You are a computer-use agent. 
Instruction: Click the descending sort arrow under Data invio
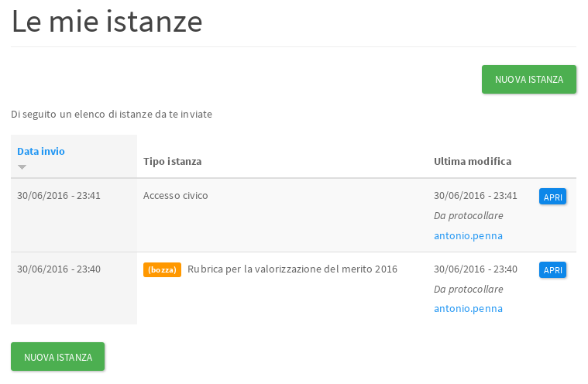pyautogui.click(x=22, y=167)
